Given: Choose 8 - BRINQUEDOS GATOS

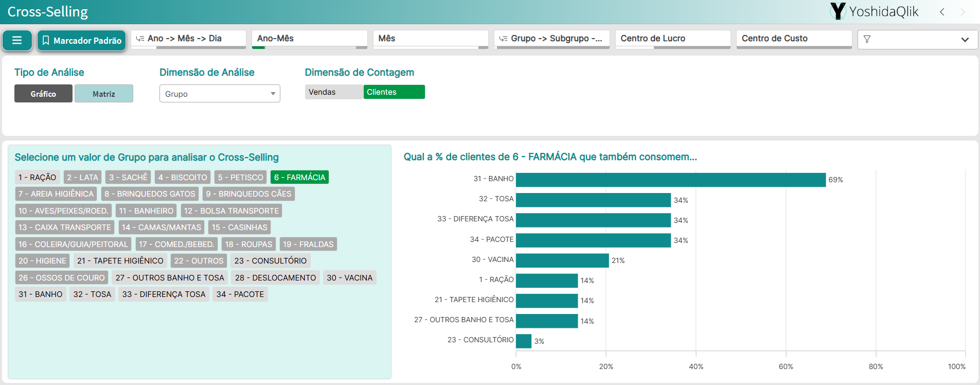Looking at the screenshot, I should click(150, 194).
